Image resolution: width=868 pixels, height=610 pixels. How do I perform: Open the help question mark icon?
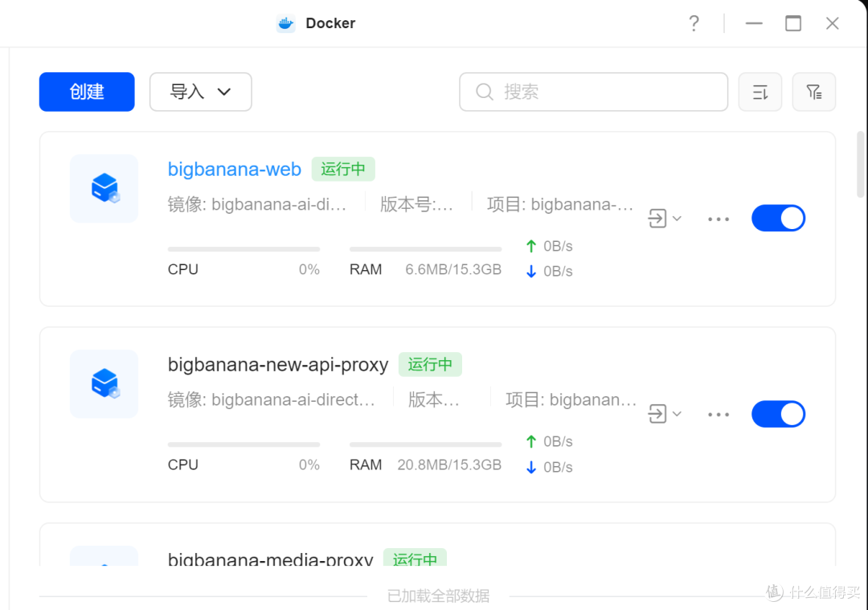[x=694, y=23]
